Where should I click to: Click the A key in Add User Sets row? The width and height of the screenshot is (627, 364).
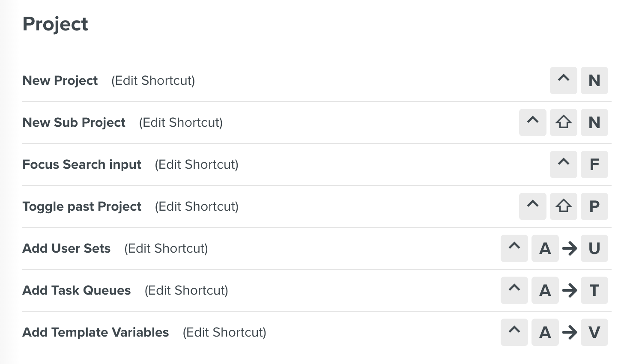click(545, 248)
